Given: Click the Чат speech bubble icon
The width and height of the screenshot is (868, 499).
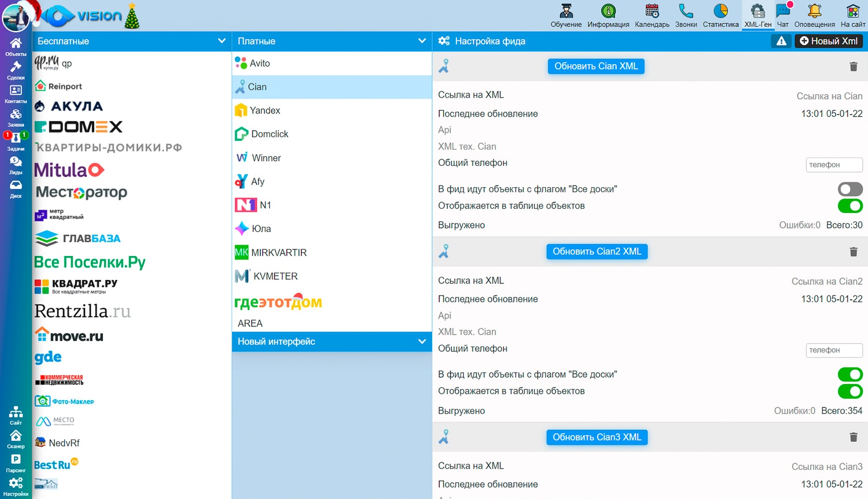Looking at the screenshot, I should (782, 11).
